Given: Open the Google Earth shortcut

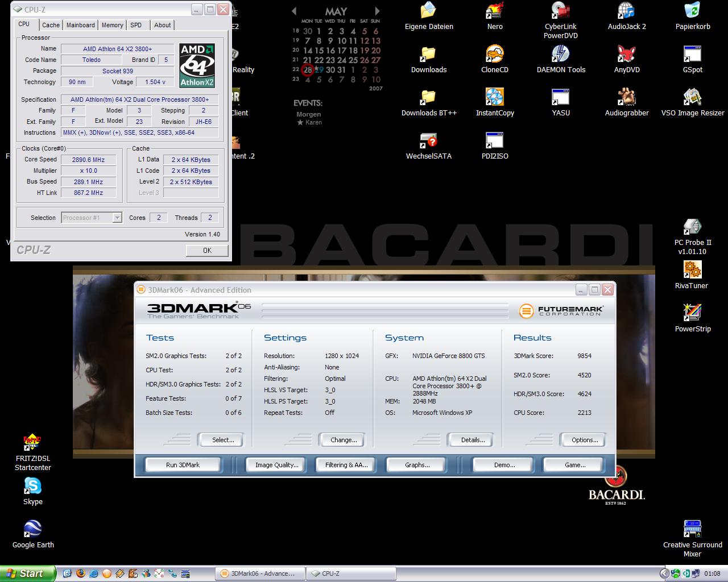Looking at the screenshot, I should [33, 535].
